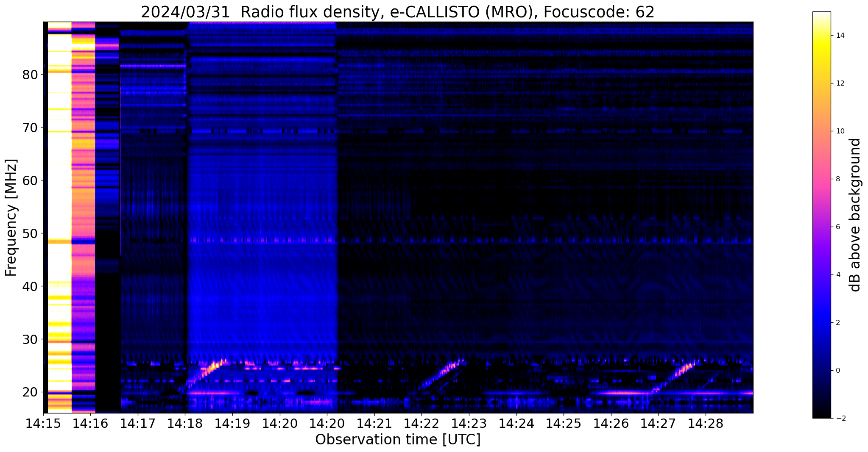Click the 14:24 time tick label

(x=516, y=424)
